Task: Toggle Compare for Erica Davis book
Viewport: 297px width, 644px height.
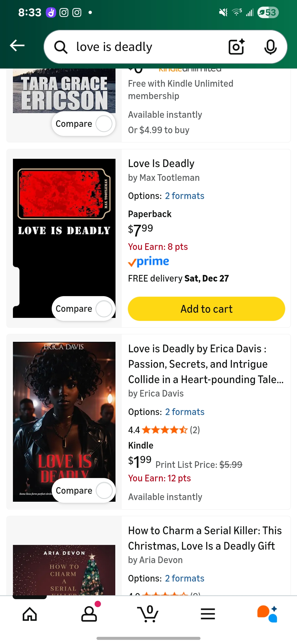Action: click(x=104, y=490)
